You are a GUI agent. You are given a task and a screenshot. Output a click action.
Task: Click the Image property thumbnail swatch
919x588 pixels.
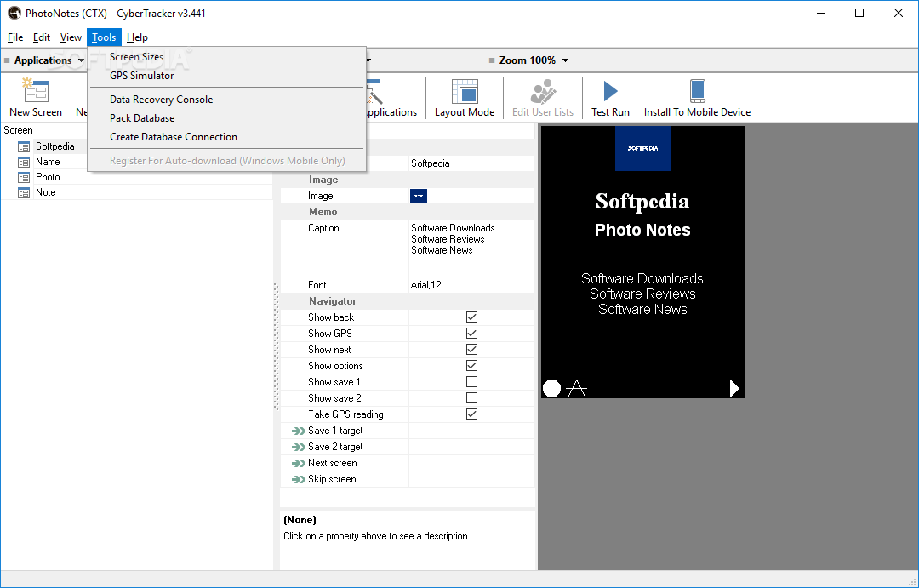(419, 196)
